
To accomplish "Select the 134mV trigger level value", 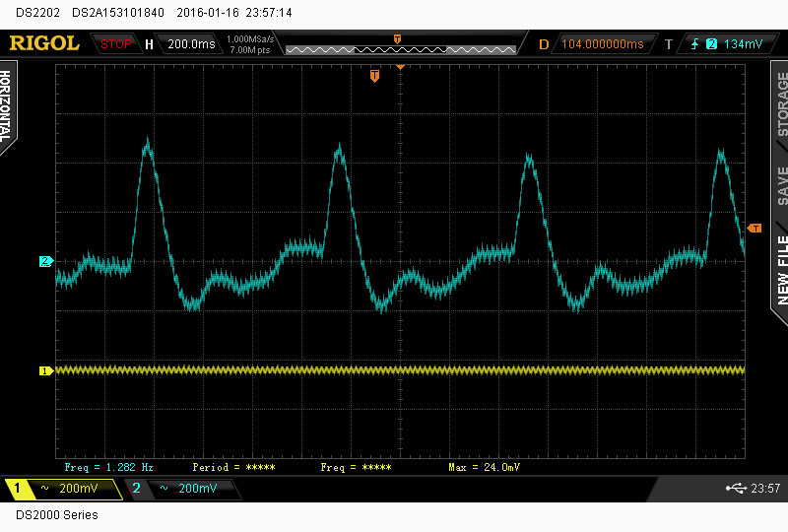I will (743, 44).
